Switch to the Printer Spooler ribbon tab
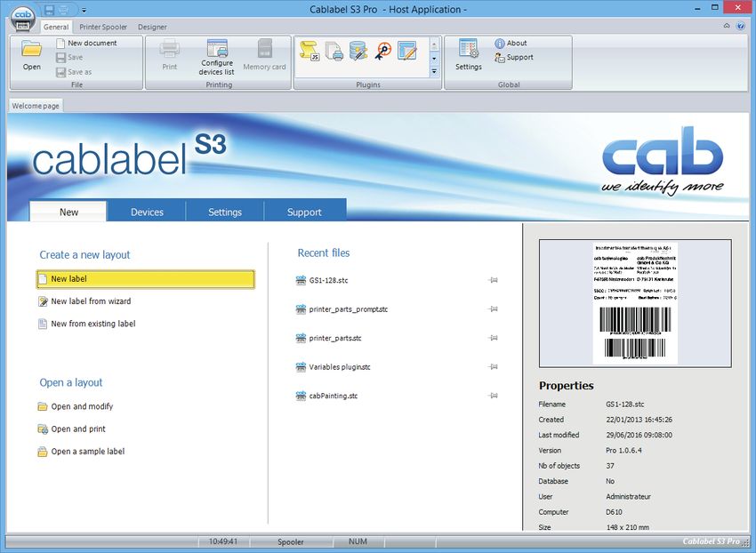The height and width of the screenshot is (553, 756). point(103,27)
